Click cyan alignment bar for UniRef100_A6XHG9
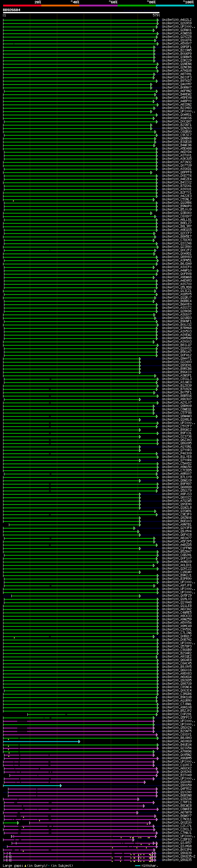 tap(42, 742)
